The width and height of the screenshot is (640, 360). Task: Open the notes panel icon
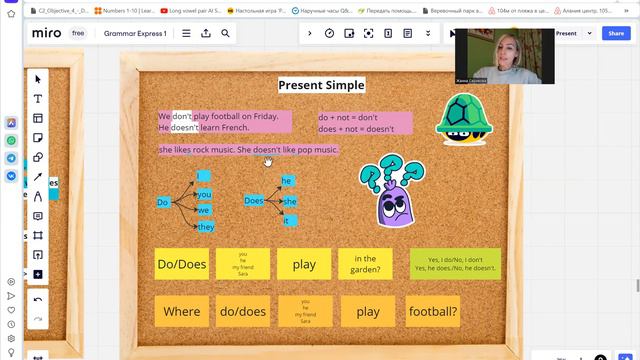point(408,33)
